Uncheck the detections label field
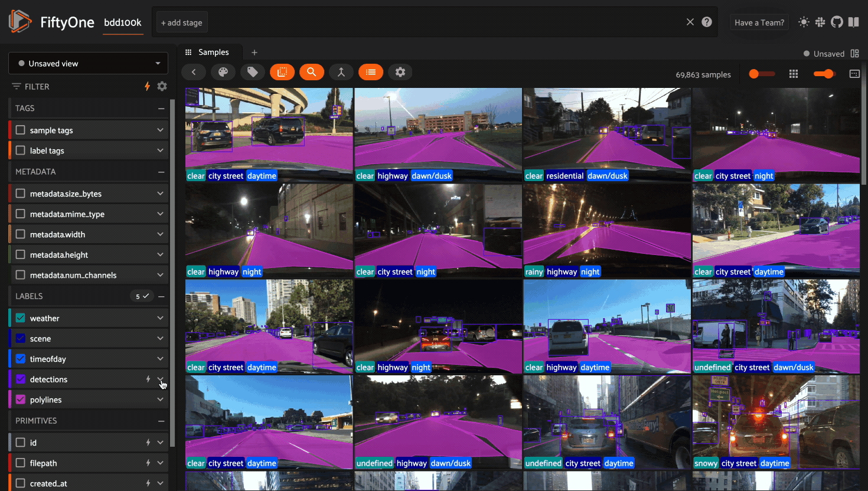Viewport: 868px width, 491px height. tap(21, 379)
